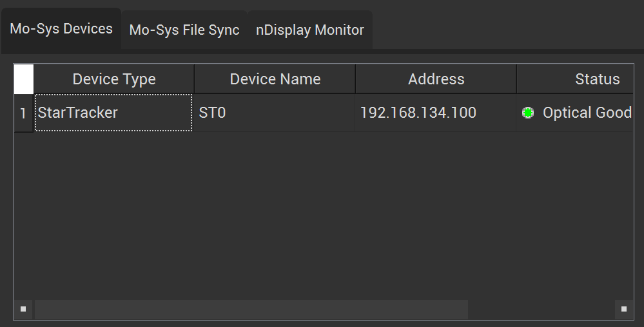644x327 pixels.
Task: Switch to the Mo-Sys File Sync tab
Action: pos(184,30)
